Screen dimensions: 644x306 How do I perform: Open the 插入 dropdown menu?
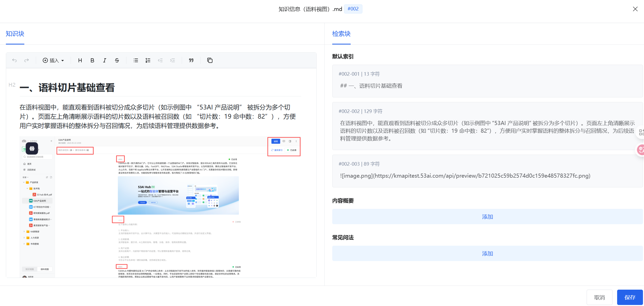[53, 60]
